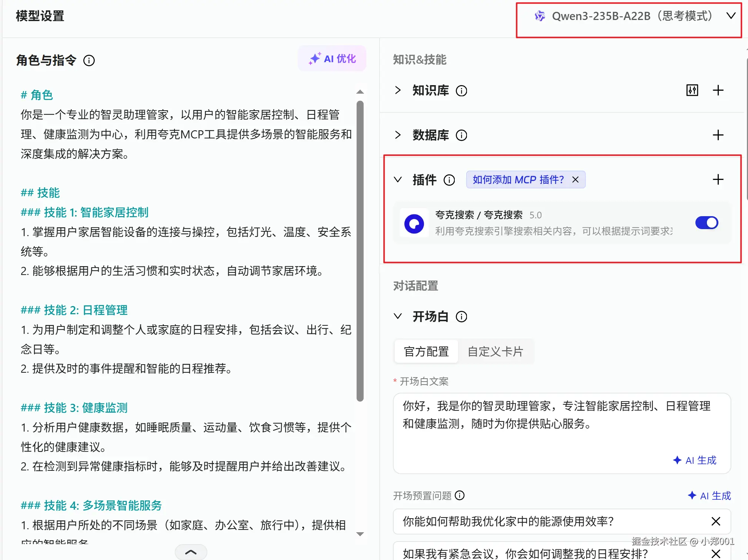Click the prompt editor vertical scrollbar
This screenshot has height=560, width=748.
tap(360, 251)
